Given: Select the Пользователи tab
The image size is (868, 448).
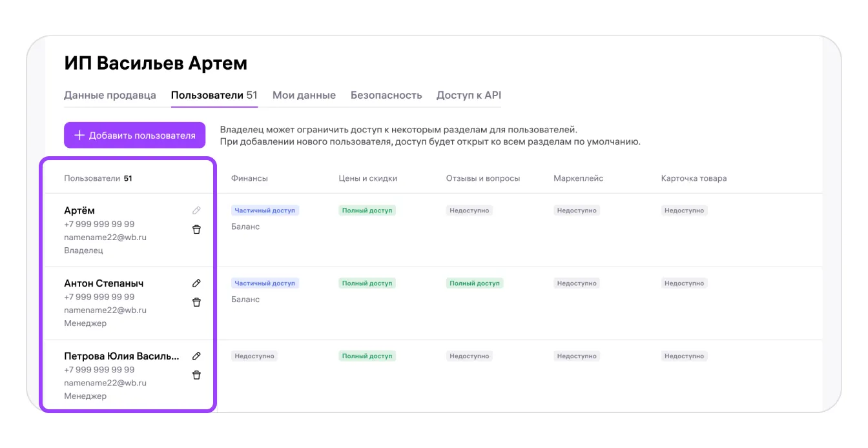Looking at the screenshot, I should point(214,95).
